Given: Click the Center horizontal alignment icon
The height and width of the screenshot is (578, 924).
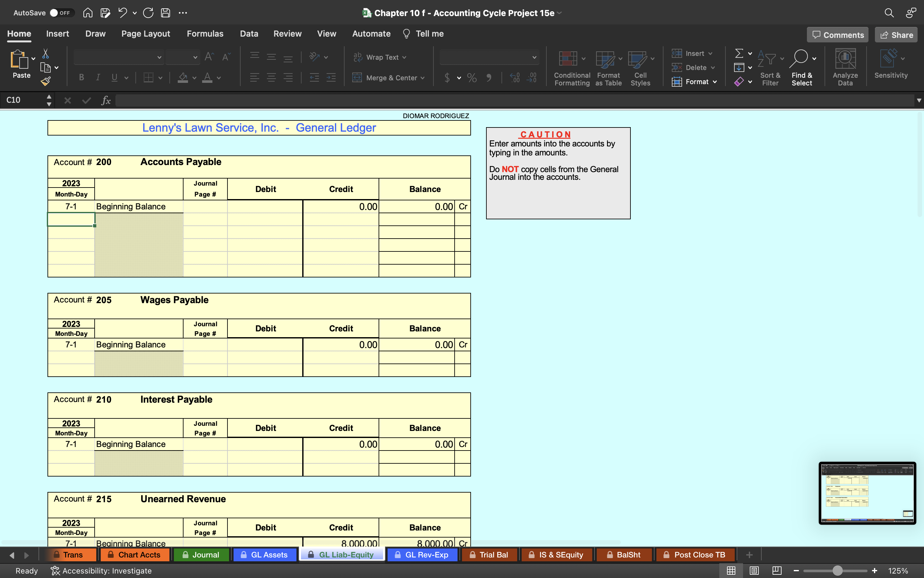Looking at the screenshot, I should [x=271, y=78].
